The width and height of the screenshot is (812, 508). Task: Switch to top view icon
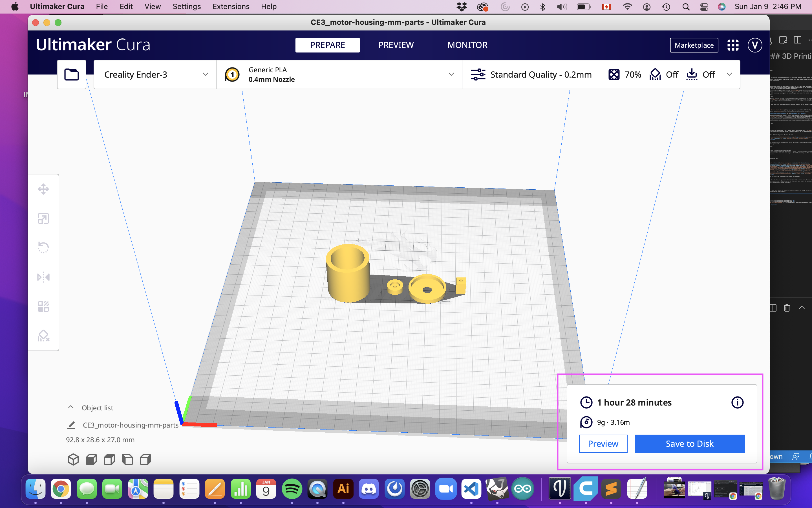point(109,459)
